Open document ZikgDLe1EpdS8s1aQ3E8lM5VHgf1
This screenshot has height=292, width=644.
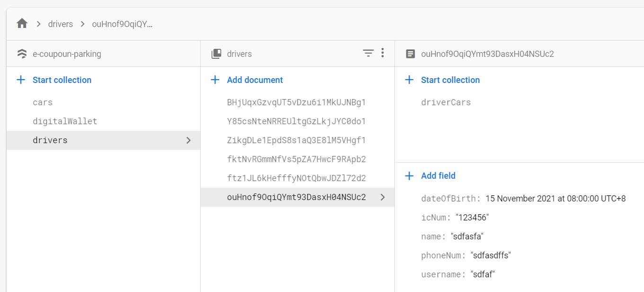point(297,140)
